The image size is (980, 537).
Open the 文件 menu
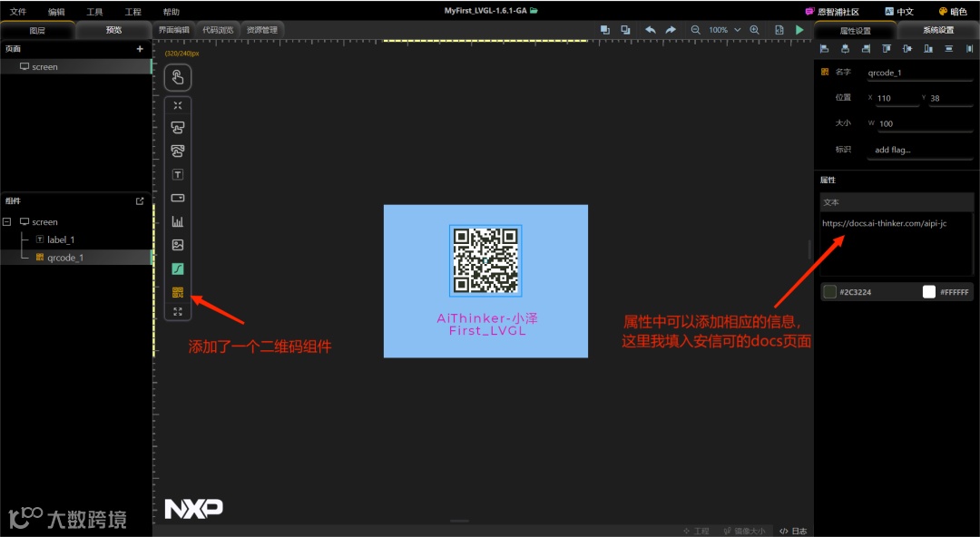click(x=18, y=11)
